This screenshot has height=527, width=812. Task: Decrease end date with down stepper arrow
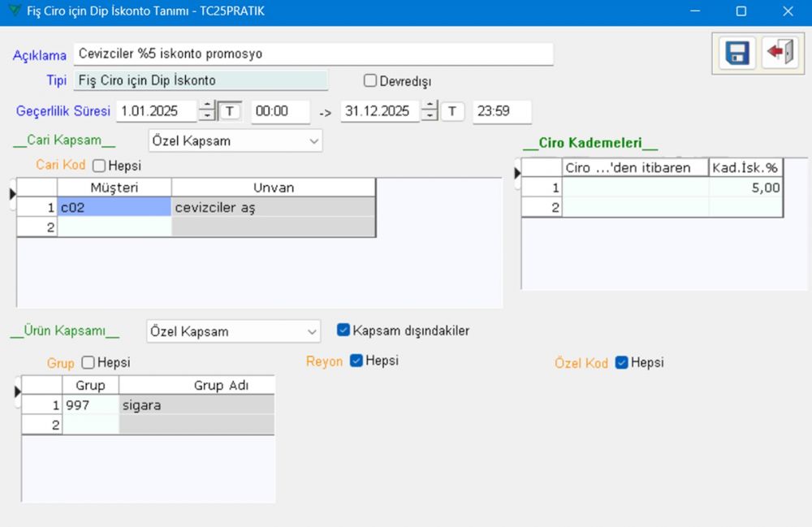430,117
